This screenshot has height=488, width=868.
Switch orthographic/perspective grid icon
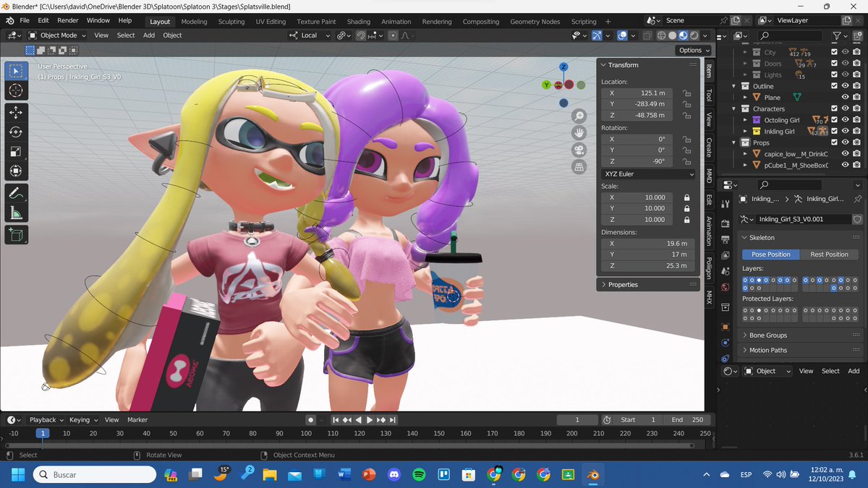tap(579, 167)
